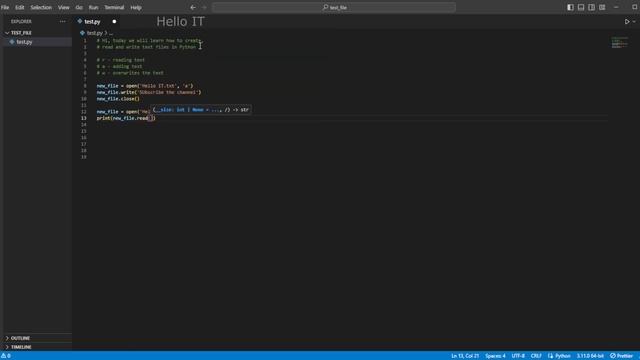Open the Help menu
Viewport: 640px width, 360px height.
pos(136,7)
